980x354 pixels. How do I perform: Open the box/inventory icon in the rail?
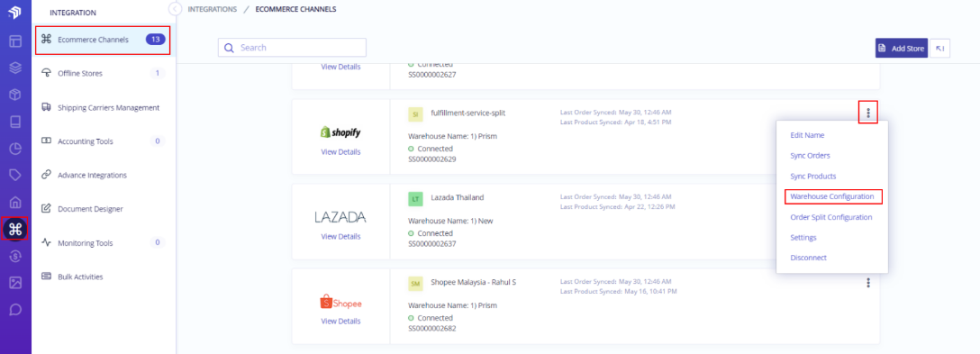tap(15, 95)
